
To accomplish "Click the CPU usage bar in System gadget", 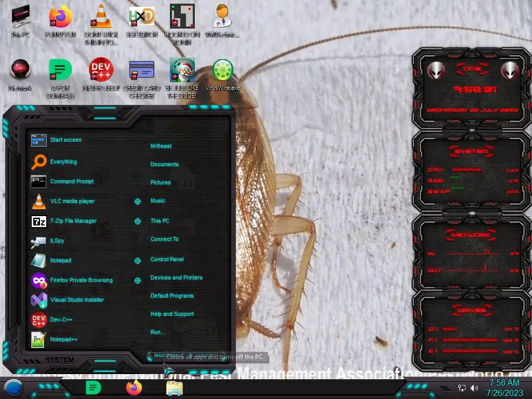I will (x=467, y=170).
